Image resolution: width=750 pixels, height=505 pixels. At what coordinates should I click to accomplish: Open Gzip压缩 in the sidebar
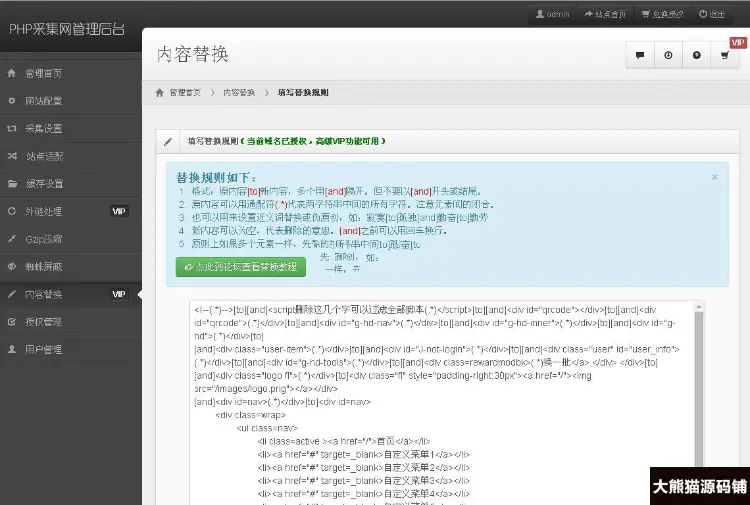[x=71, y=239]
